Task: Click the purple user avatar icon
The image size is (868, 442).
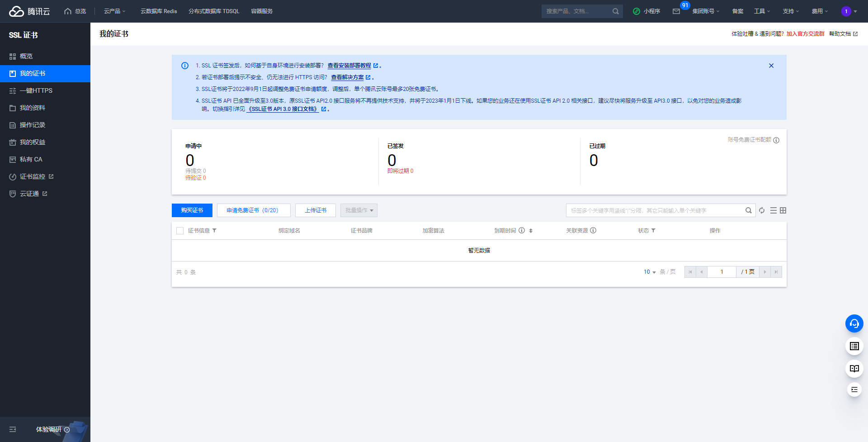Action: [846, 11]
